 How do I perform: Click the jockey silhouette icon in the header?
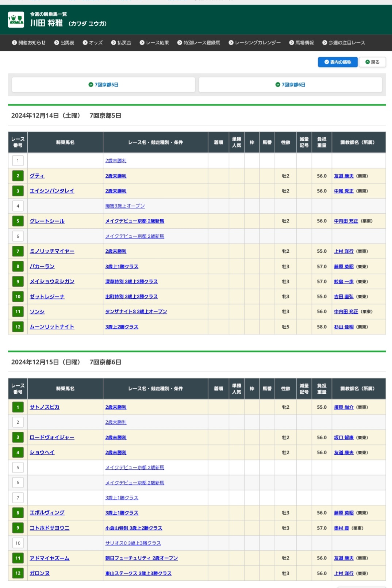point(16,20)
